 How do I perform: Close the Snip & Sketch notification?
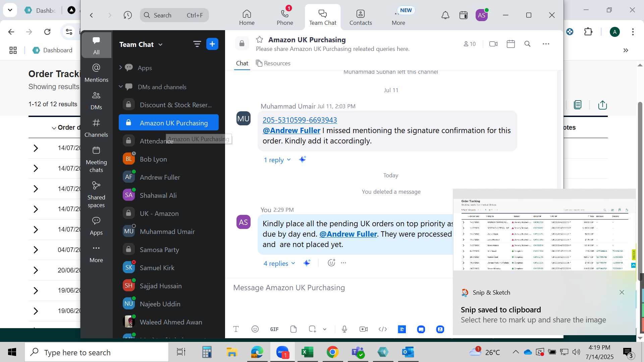pyautogui.click(x=622, y=292)
